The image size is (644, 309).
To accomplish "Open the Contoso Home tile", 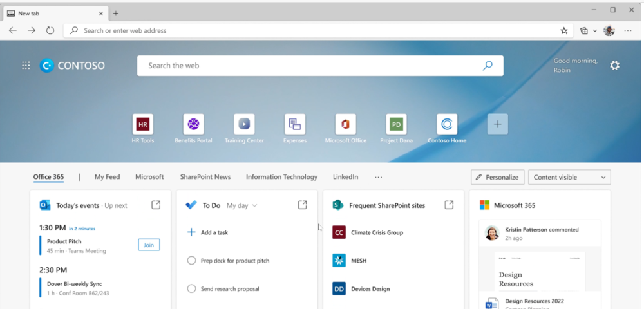I will pyautogui.click(x=447, y=124).
